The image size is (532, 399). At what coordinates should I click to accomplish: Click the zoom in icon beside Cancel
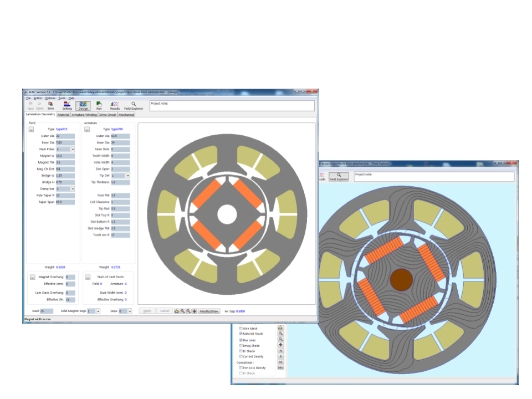point(182,311)
